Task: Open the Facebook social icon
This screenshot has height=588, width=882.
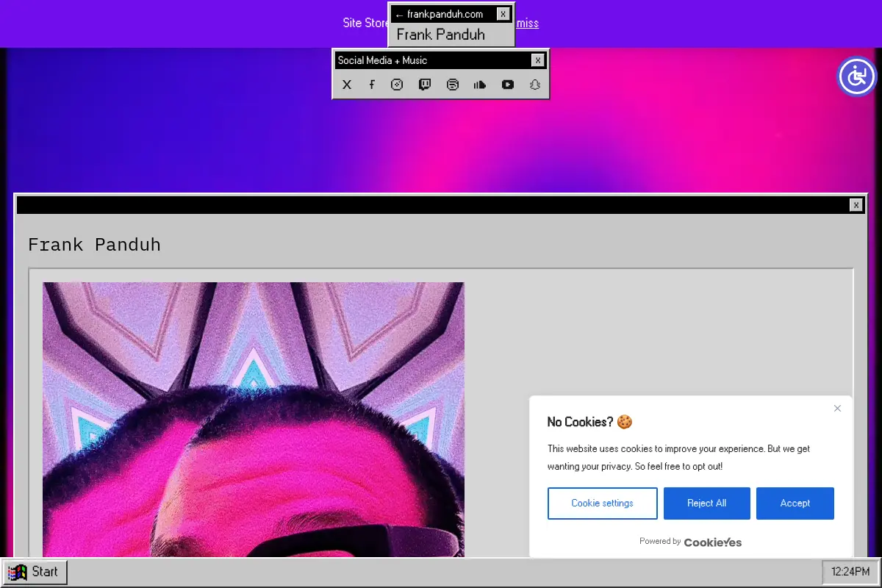Action: pos(372,85)
